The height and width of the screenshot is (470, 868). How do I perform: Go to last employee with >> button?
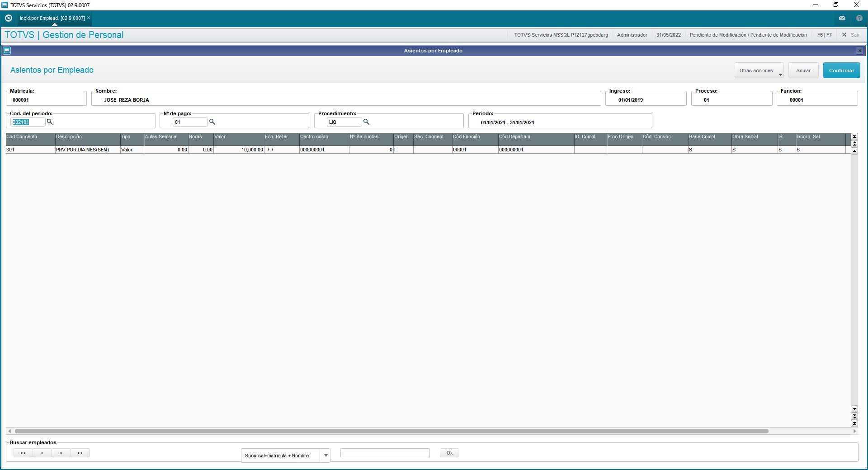(80, 453)
